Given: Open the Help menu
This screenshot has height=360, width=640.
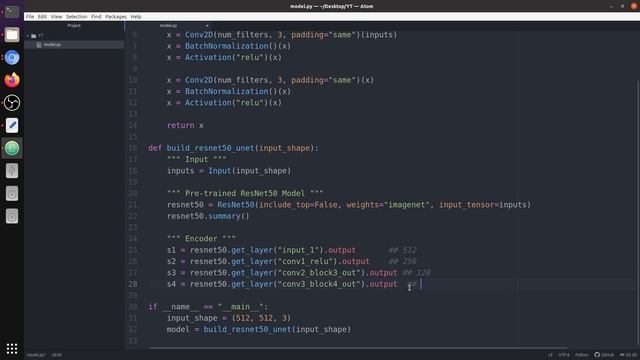Looking at the screenshot, I should click(x=136, y=17).
